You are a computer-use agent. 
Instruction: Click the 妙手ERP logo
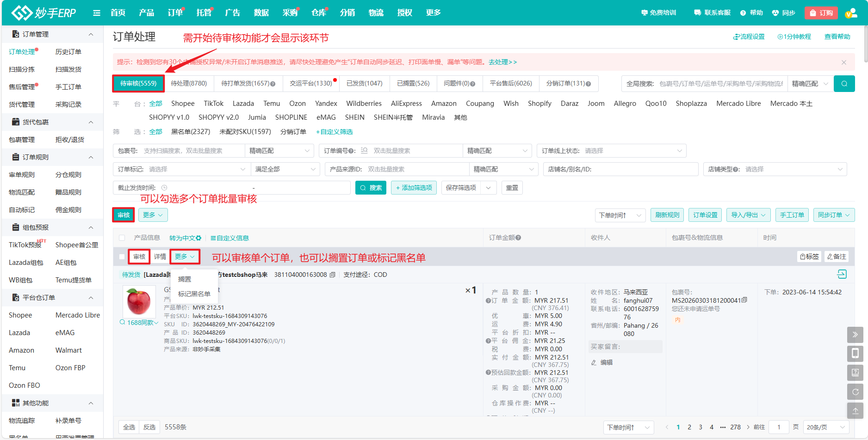pyautogui.click(x=44, y=13)
